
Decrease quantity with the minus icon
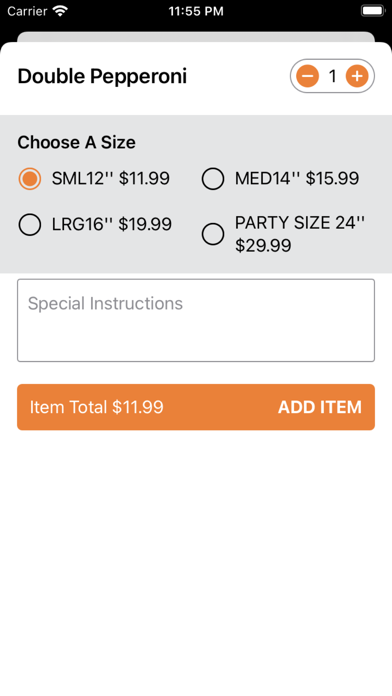308,76
